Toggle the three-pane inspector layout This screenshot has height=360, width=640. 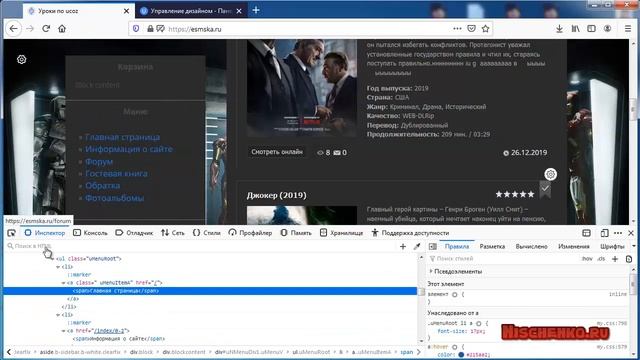click(433, 246)
